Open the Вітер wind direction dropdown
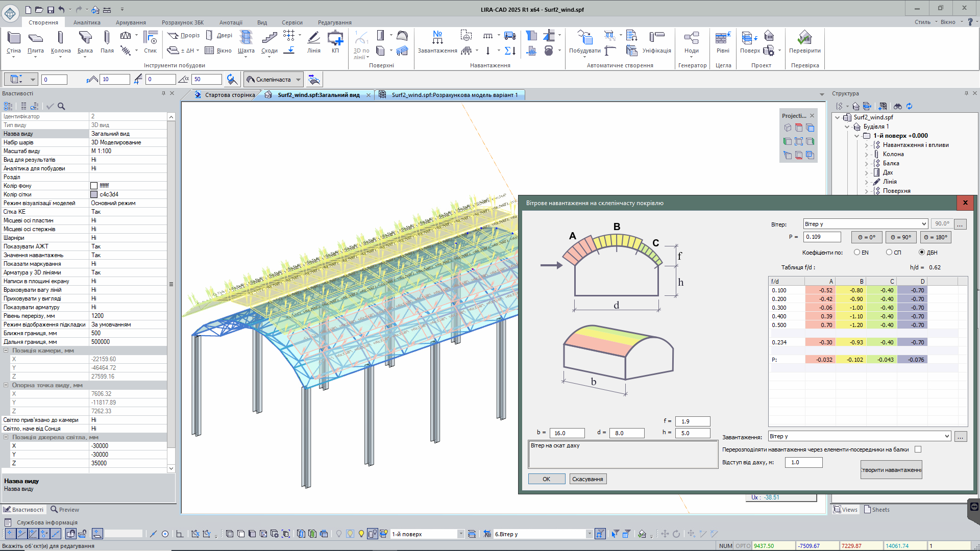The height and width of the screenshot is (551, 980). pyautogui.click(x=924, y=224)
